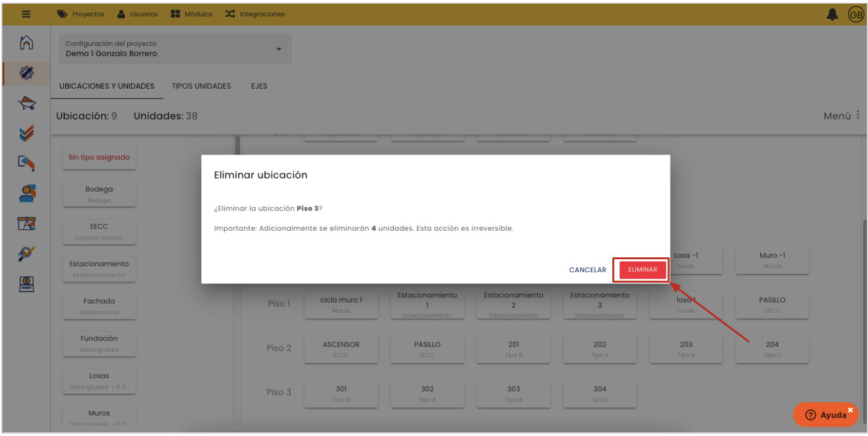This screenshot has width=868, height=436.
Task: Click the hamburger menu icon
Action: (x=26, y=14)
